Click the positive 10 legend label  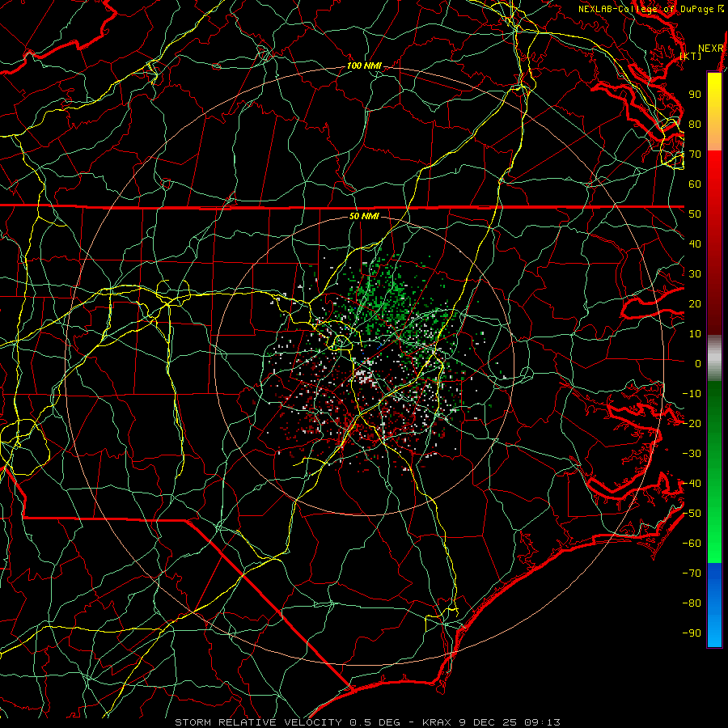tap(695, 334)
